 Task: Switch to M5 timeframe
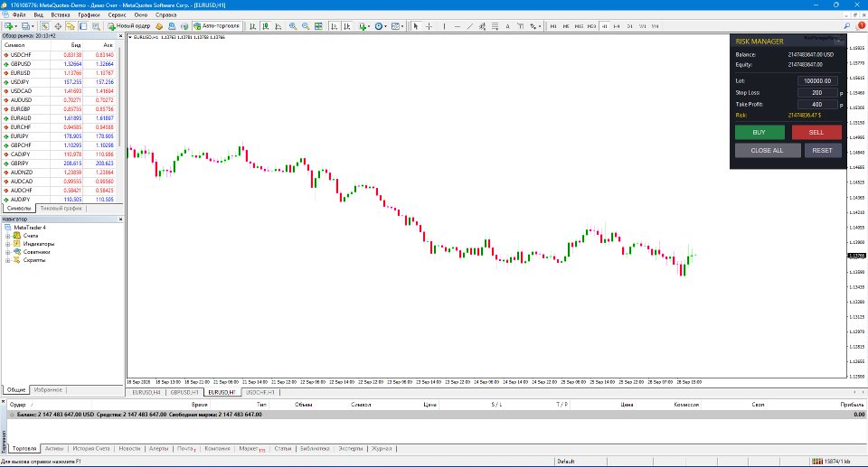pyautogui.click(x=566, y=26)
